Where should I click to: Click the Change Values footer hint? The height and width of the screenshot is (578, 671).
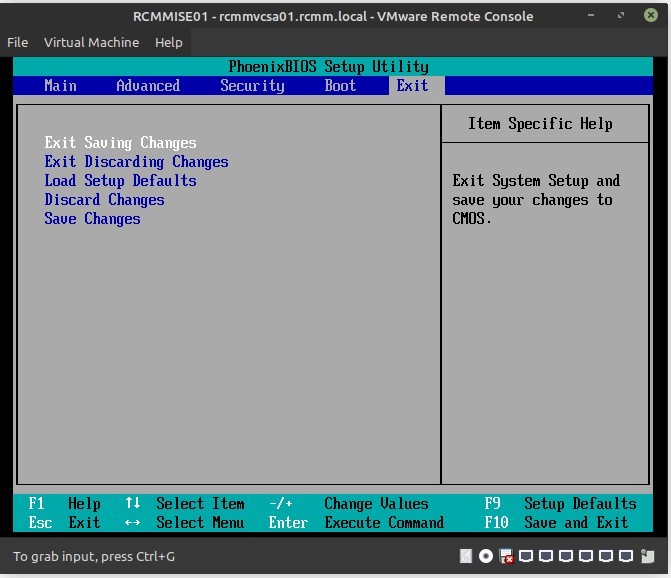click(348, 504)
